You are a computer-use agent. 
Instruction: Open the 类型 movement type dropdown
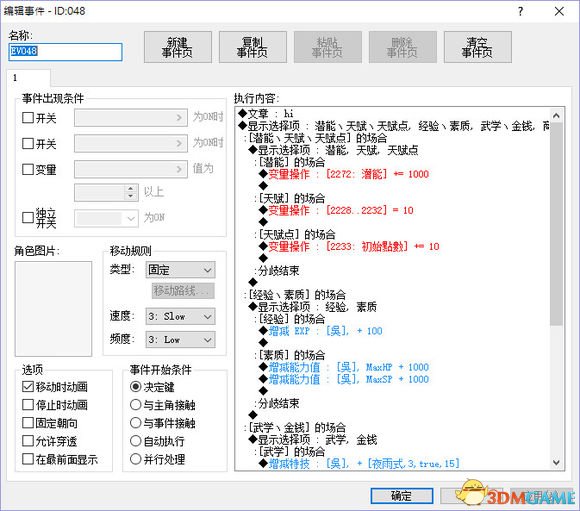[181, 270]
